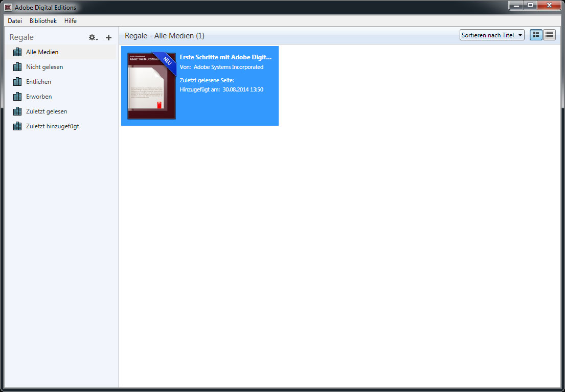
Task: Add a new shelf with plus icon
Action: (108, 37)
